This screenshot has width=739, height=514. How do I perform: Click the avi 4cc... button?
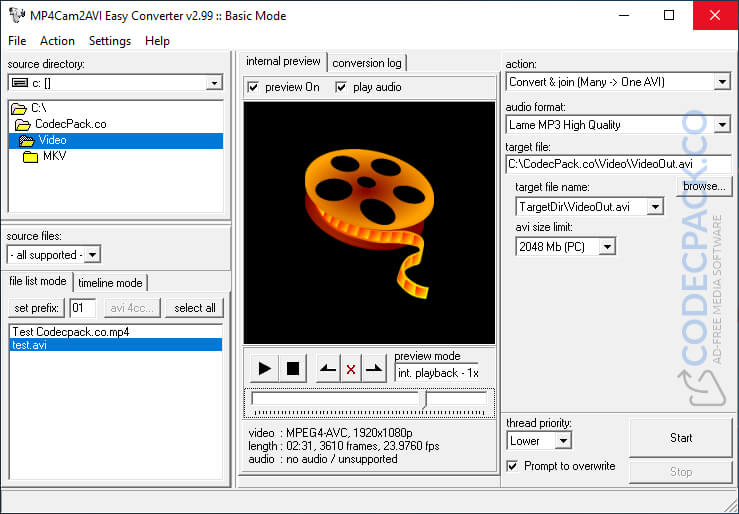pyautogui.click(x=132, y=308)
